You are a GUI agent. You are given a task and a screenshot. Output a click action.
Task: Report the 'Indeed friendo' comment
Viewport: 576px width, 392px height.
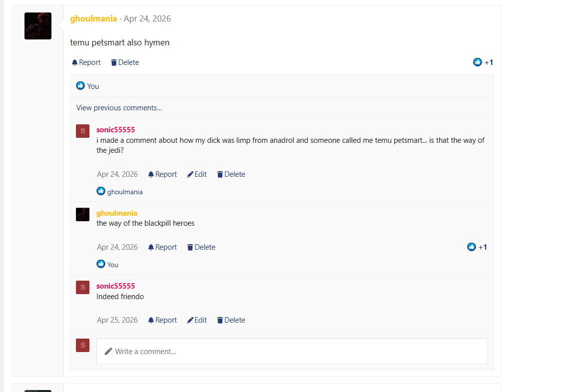click(162, 320)
